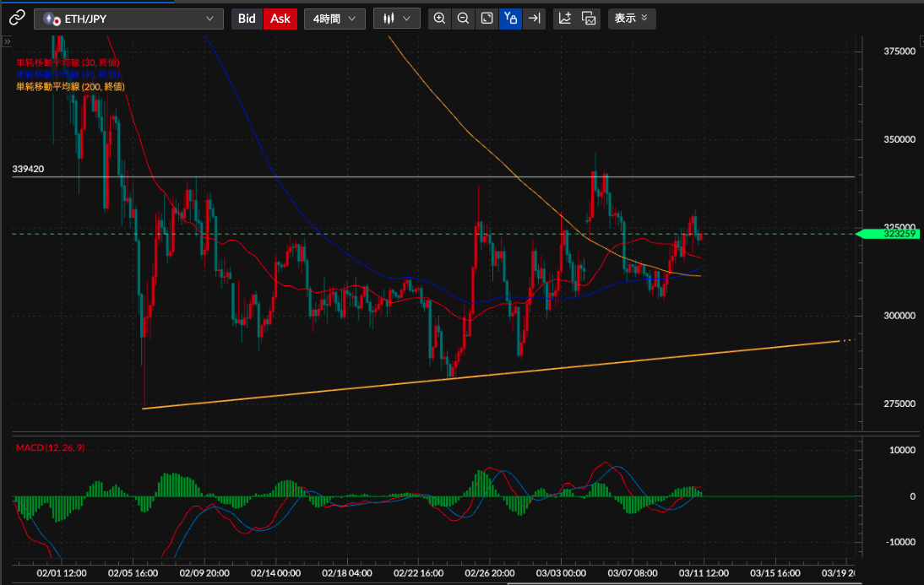
Task: Open the 4時間 timeframe dropdown
Action: (x=334, y=19)
